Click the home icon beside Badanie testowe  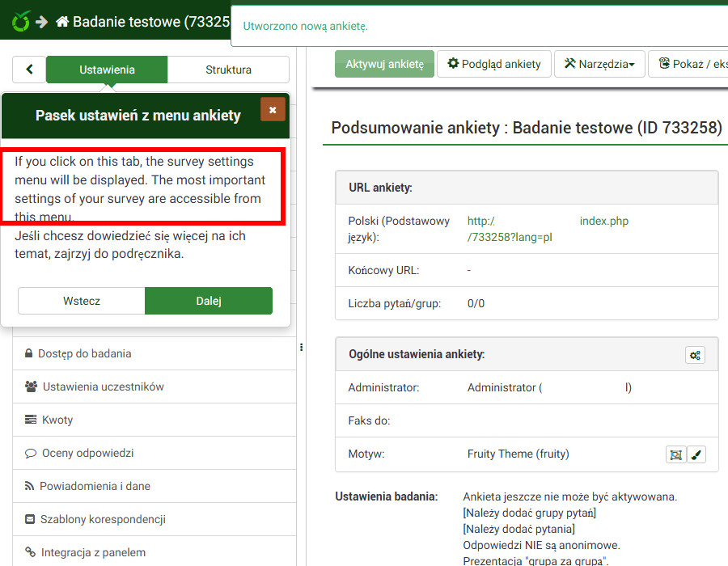[x=62, y=22]
